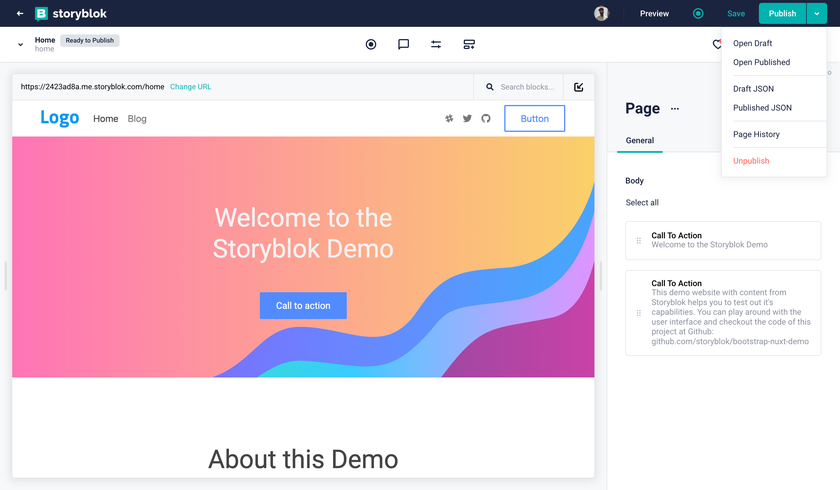The image size is (840, 490).
Task: Click the Logo link in preview
Action: (59, 117)
